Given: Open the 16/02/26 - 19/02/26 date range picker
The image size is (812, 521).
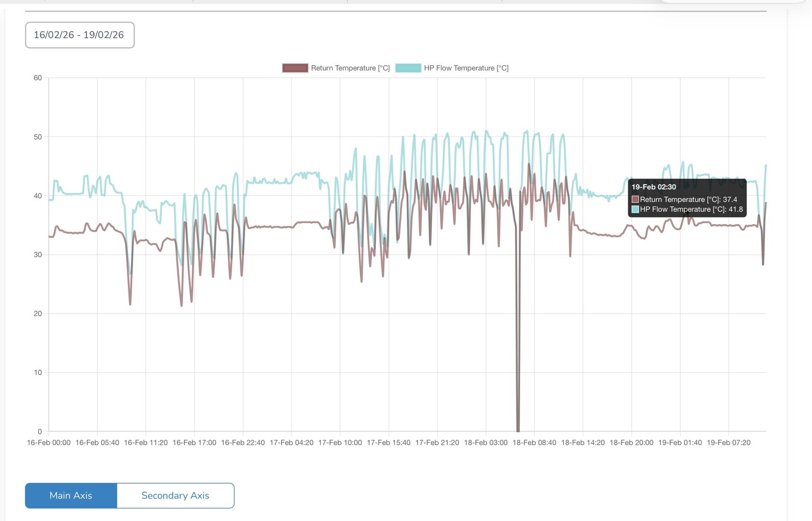Looking at the screenshot, I should tap(80, 35).
